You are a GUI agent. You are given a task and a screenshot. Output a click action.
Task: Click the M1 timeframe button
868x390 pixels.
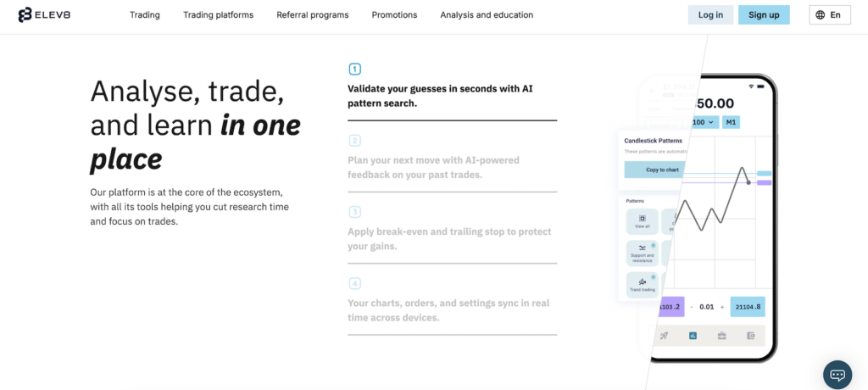(731, 123)
